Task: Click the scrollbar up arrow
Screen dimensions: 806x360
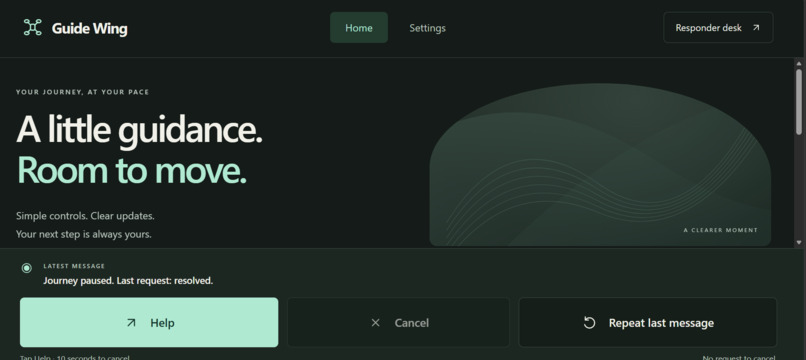Action: (799, 63)
